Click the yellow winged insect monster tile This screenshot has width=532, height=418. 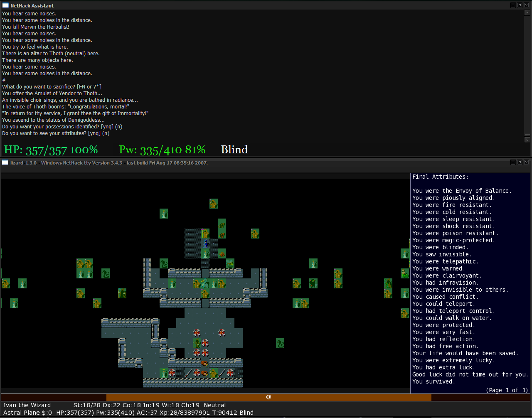[230, 263]
